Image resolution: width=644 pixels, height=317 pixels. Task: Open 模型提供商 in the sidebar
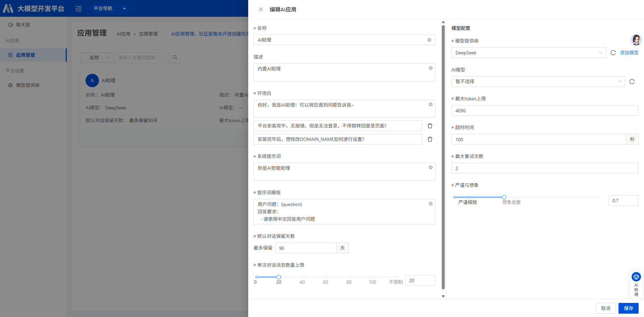pos(28,85)
